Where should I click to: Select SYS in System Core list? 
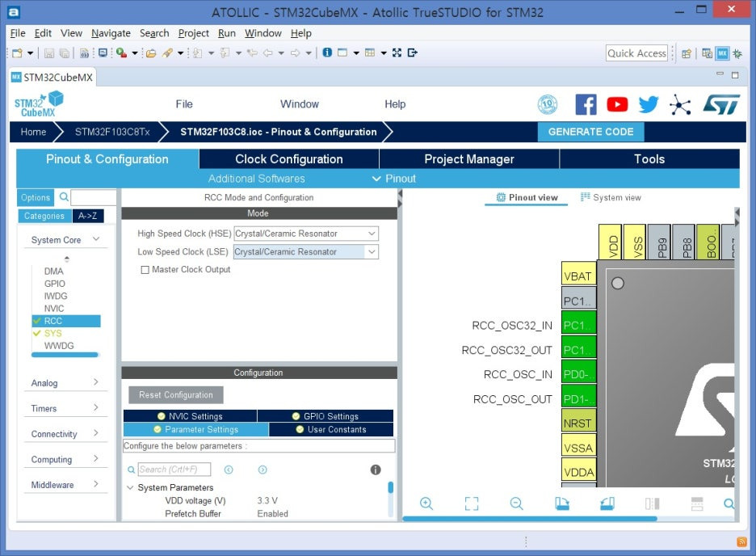(53, 333)
